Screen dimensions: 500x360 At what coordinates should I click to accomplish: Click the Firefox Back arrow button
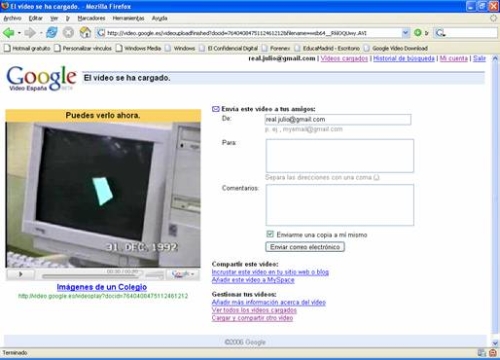(x=8, y=33)
